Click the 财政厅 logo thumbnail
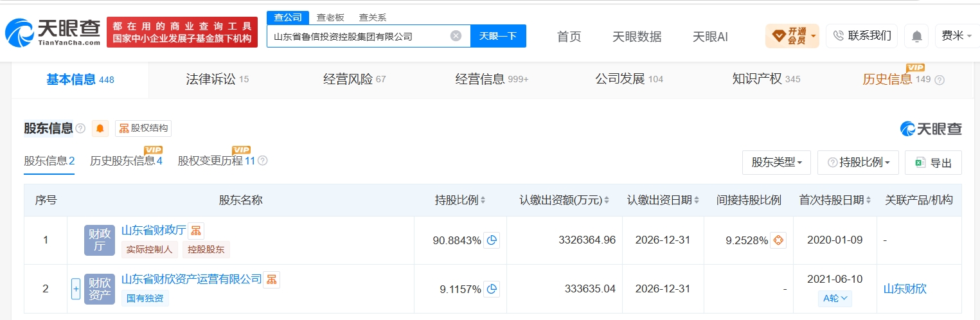The height and width of the screenshot is (320, 980). click(100, 240)
